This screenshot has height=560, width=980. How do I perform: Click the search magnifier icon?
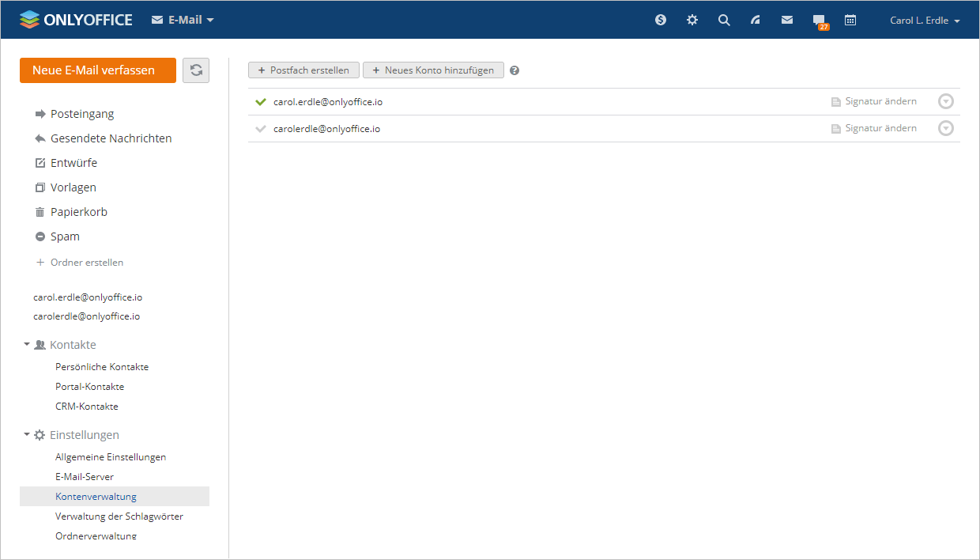coord(724,20)
